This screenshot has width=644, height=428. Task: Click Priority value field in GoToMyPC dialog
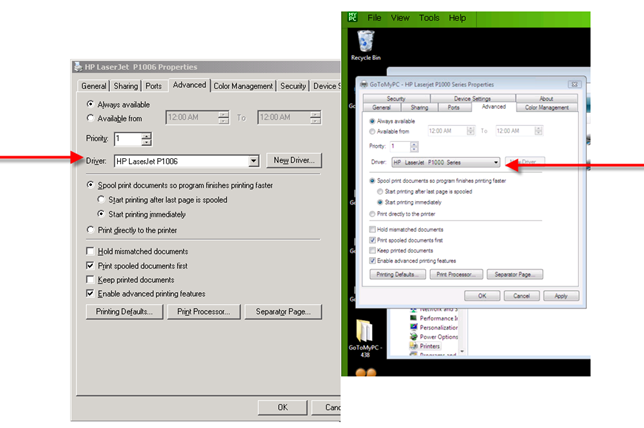(x=400, y=146)
